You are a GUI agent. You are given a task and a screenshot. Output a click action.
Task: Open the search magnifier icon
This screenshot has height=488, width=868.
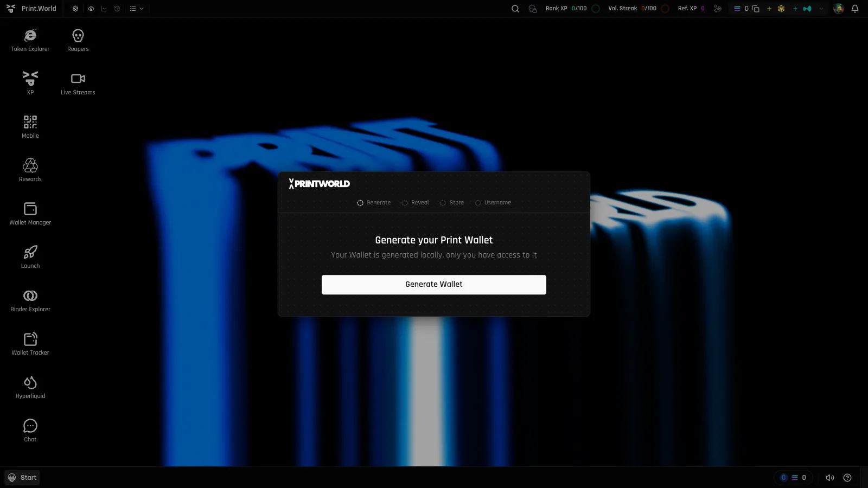515,9
